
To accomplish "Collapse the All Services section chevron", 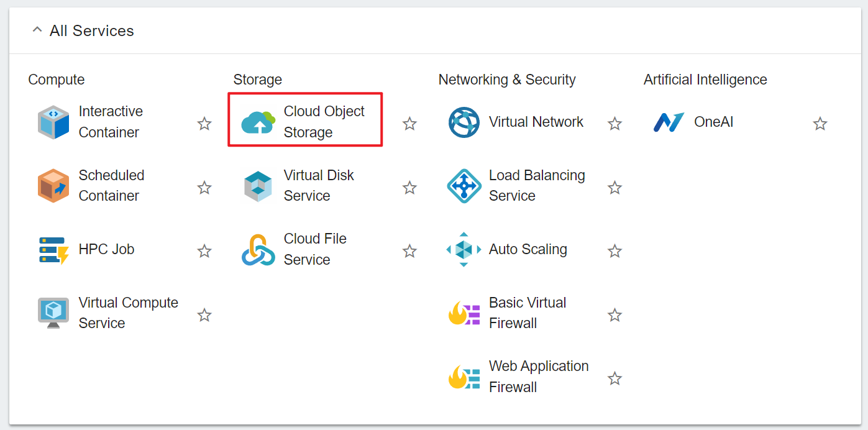I will tap(37, 30).
